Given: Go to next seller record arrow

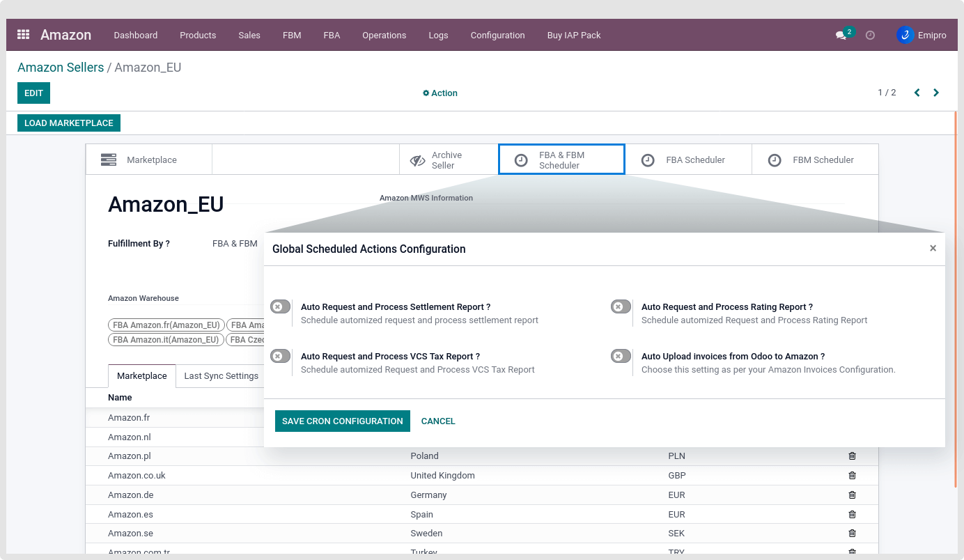Looking at the screenshot, I should pyautogui.click(x=936, y=93).
